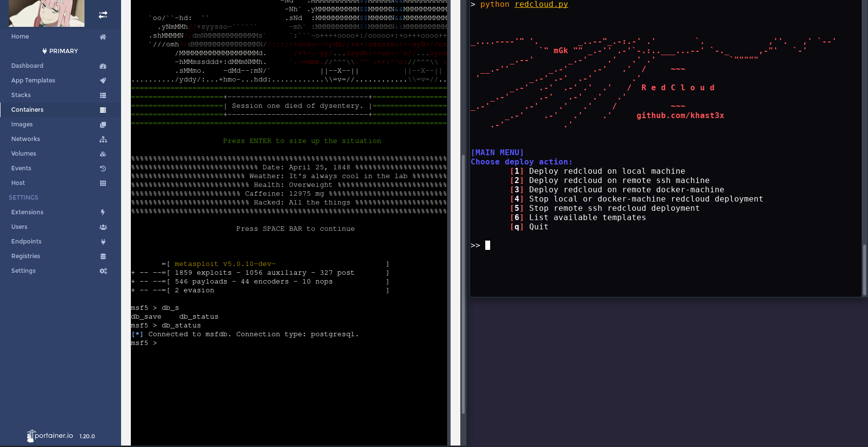Open the Users link
The height and width of the screenshot is (447, 868).
[x=19, y=227]
